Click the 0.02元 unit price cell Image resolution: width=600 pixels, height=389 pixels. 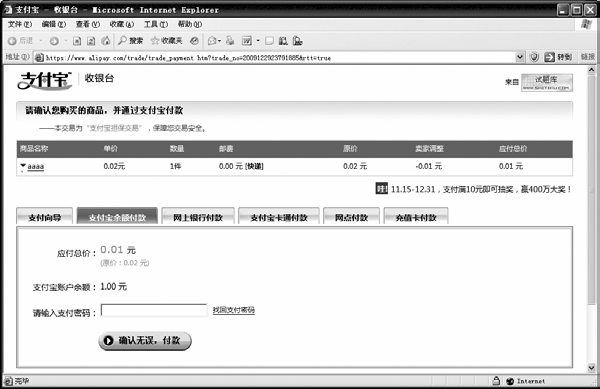[x=114, y=166]
